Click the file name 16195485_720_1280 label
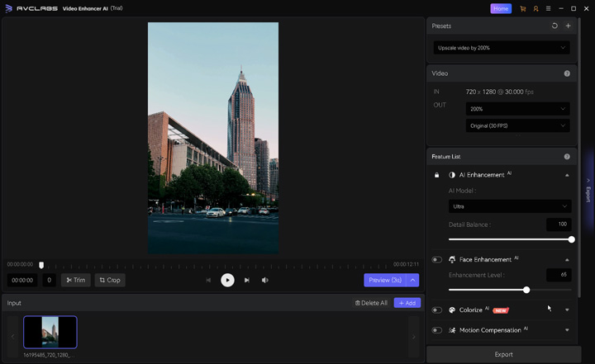This screenshot has width=595, height=364. click(49, 355)
